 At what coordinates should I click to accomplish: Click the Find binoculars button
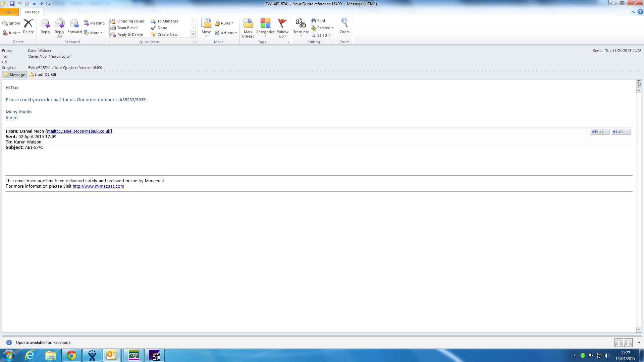318,20
